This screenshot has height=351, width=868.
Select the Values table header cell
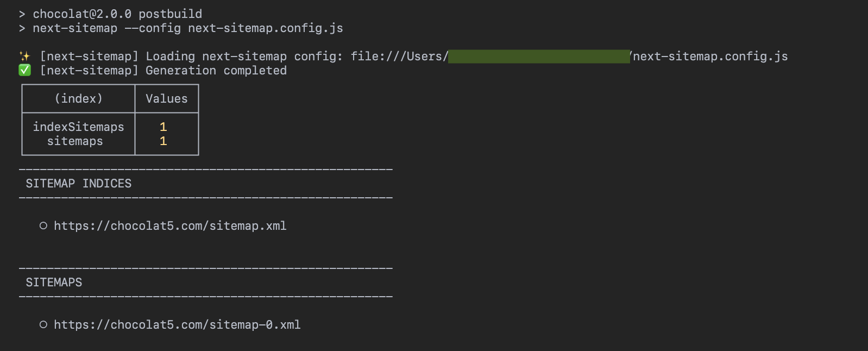point(166,98)
